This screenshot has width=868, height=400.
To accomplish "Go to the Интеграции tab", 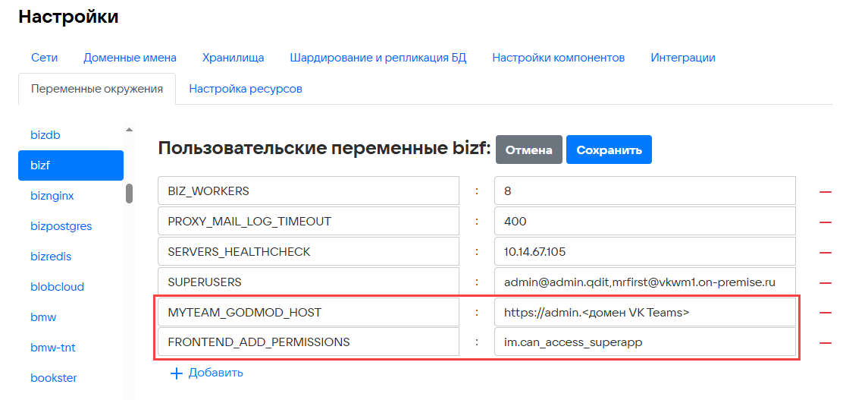I will click(682, 58).
